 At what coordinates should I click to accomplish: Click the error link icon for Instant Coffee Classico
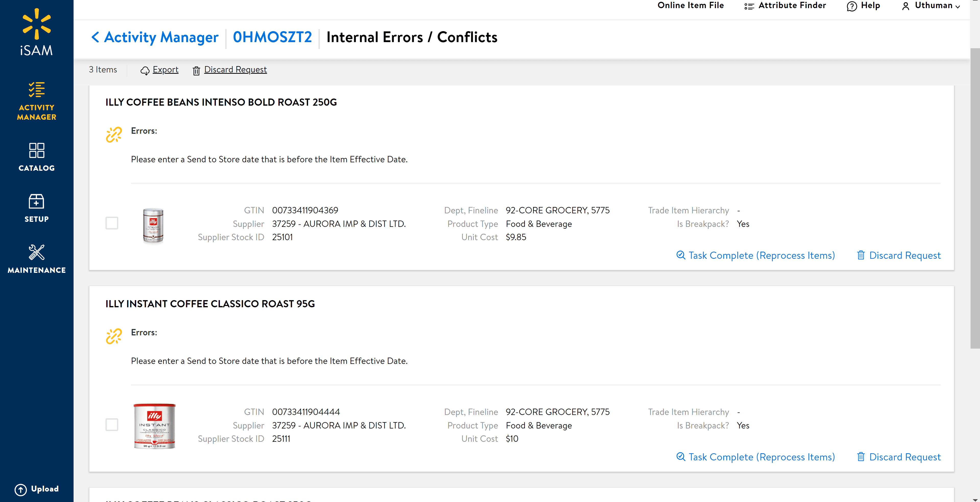114,336
